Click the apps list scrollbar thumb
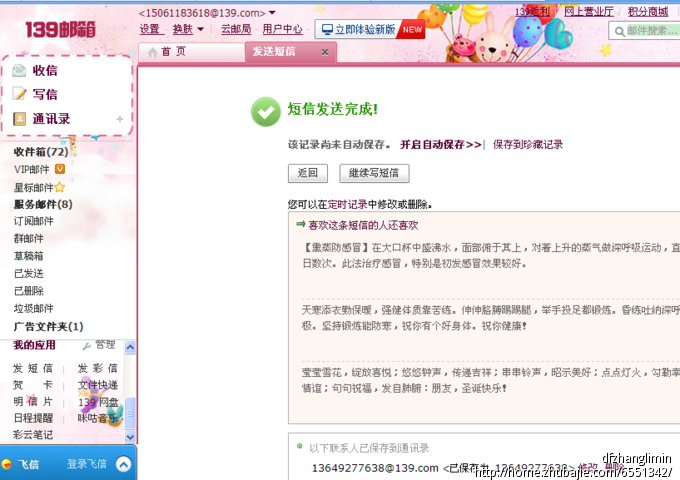Viewport: 680px width, 480px height. pyautogui.click(x=130, y=413)
